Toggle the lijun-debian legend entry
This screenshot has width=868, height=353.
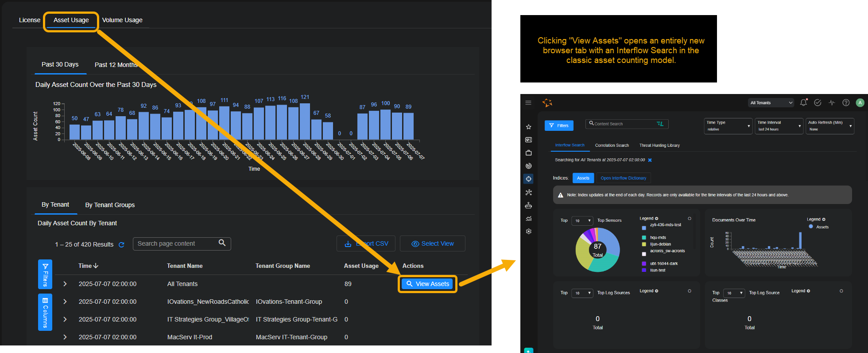pos(660,244)
